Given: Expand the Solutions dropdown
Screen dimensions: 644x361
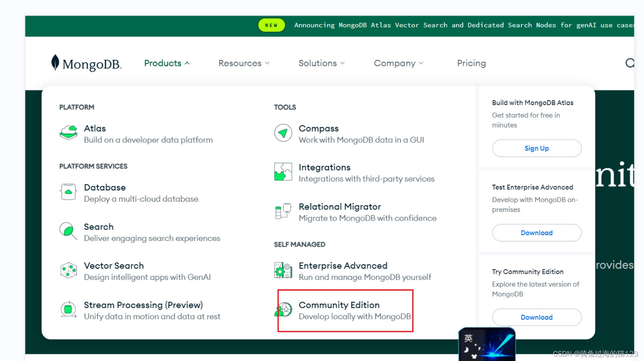Looking at the screenshot, I should click(x=321, y=63).
